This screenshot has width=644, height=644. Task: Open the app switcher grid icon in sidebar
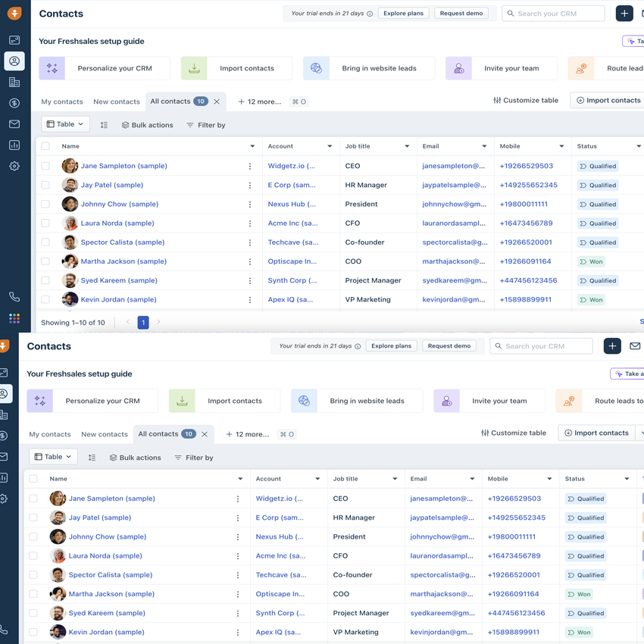[x=14, y=318]
